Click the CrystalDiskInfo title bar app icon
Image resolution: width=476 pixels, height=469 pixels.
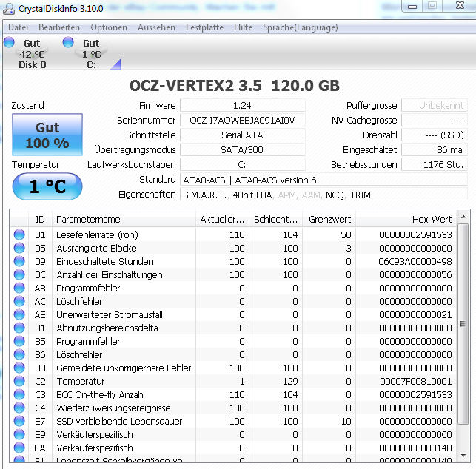click(x=8, y=8)
